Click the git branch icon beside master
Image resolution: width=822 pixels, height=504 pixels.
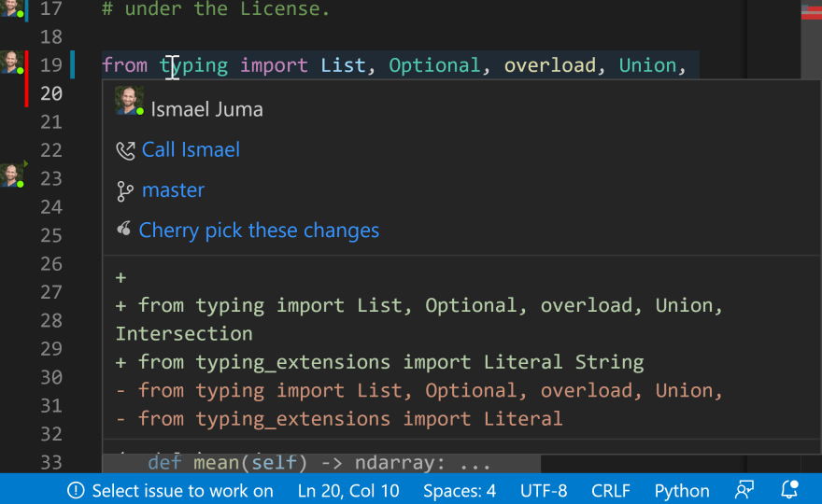click(125, 191)
